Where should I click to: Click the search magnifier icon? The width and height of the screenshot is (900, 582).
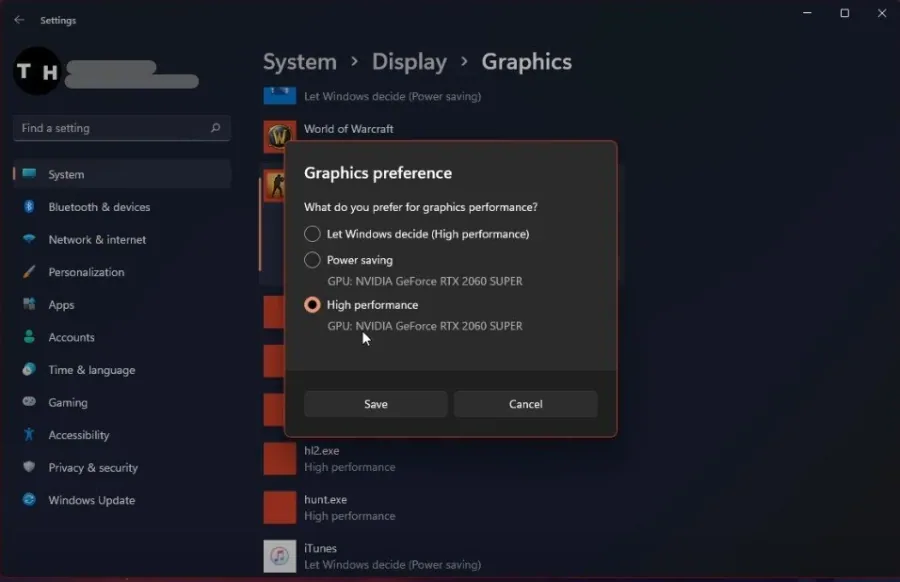point(215,127)
